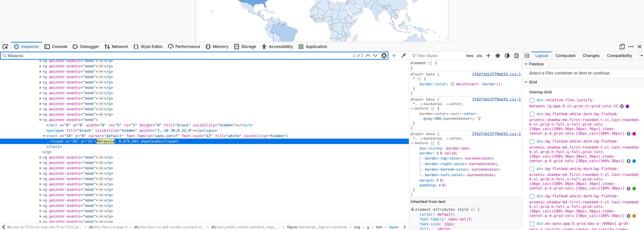Viewport: 644px width, 230px height.
Task: Click the eyedropper color picker icon
Action: pyautogui.click(x=404, y=56)
